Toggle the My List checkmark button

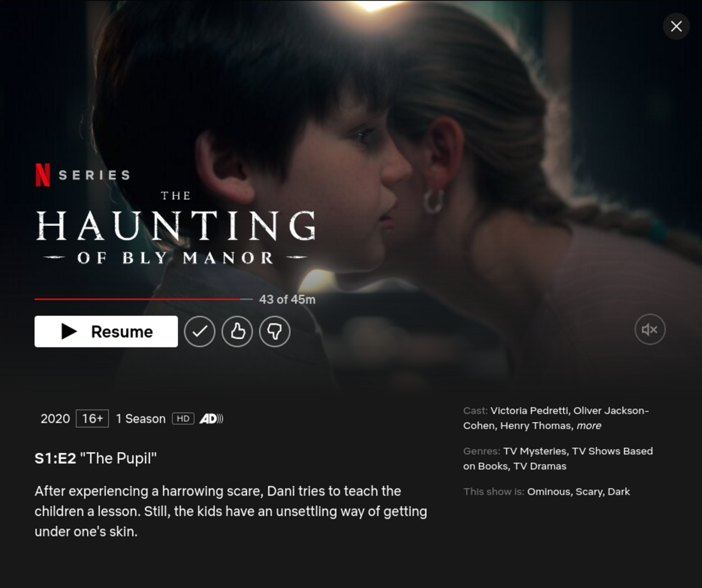click(x=200, y=332)
